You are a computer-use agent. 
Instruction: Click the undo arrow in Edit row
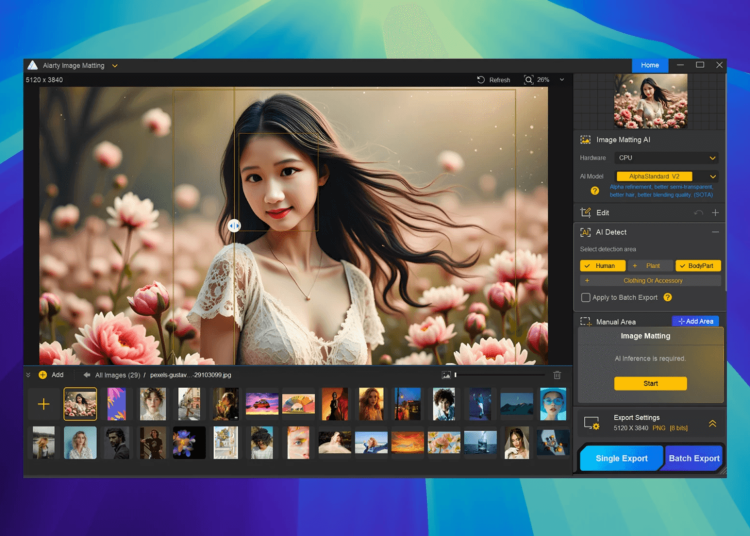tap(698, 213)
